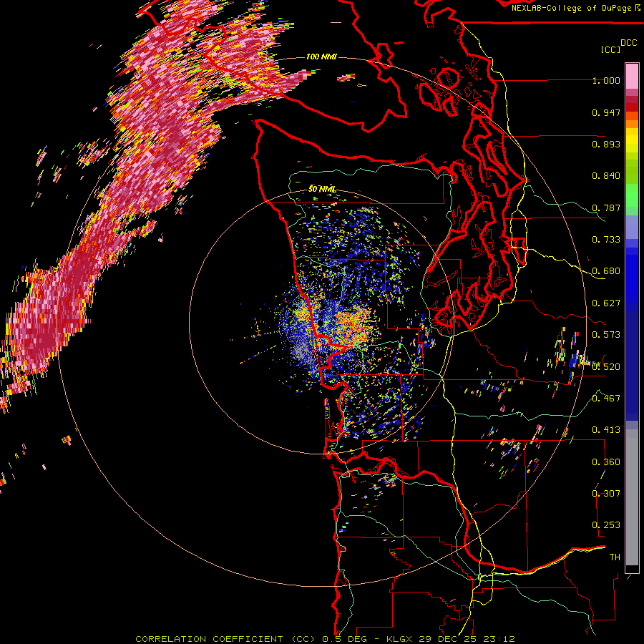Click the 100 NMI range ring label

pyautogui.click(x=321, y=57)
